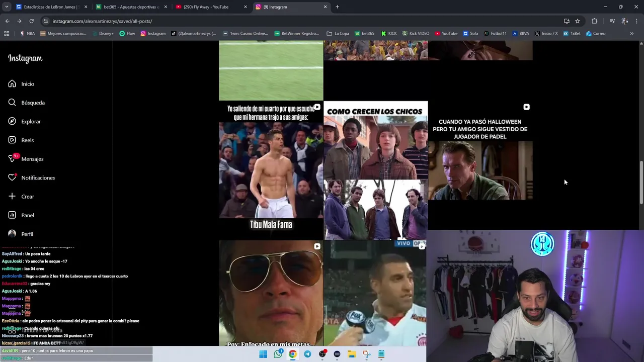
Task: Open the Reels icon in sidebar
Action: (12, 140)
